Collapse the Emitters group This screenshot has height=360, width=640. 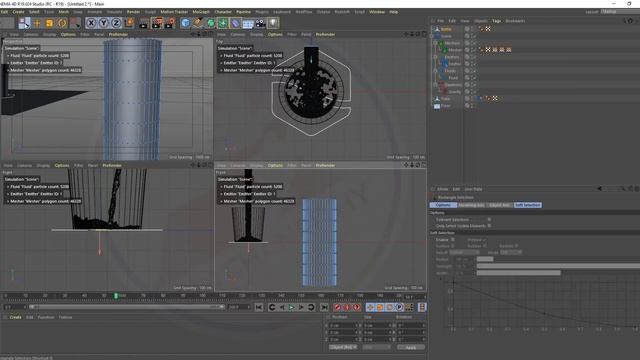436,57
